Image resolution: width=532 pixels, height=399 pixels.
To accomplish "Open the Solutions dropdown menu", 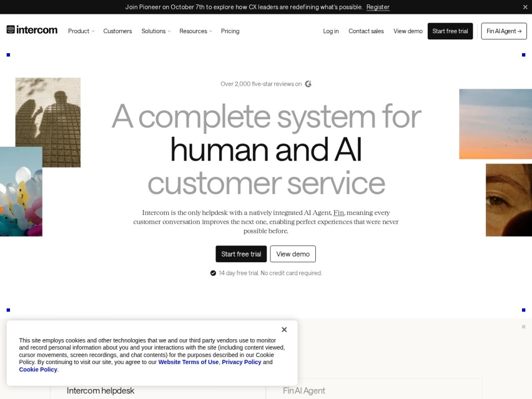I will pyautogui.click(x=156, y=31).
